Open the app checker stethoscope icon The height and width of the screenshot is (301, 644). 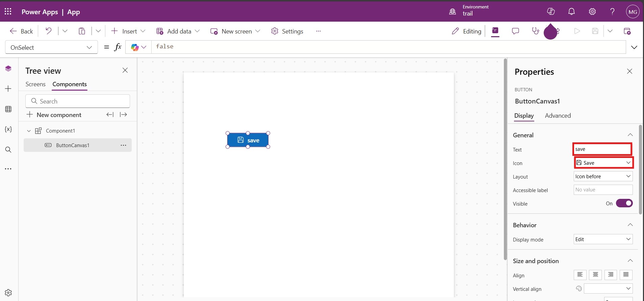tap(535, 31)
